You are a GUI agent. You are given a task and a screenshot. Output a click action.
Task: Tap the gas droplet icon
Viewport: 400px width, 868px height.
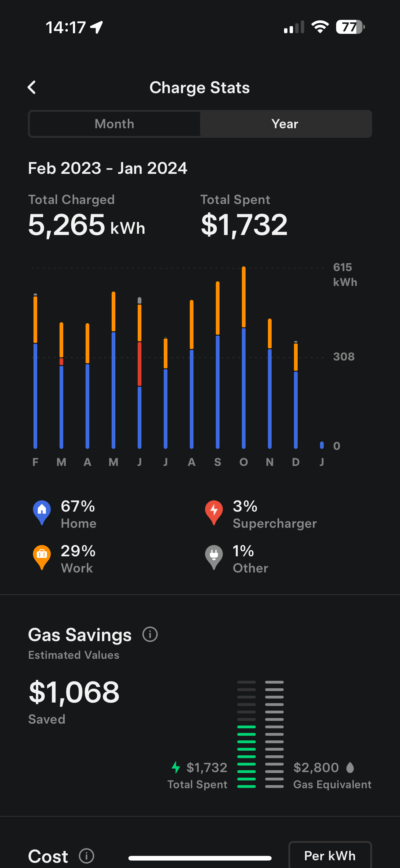coord(350,767)
